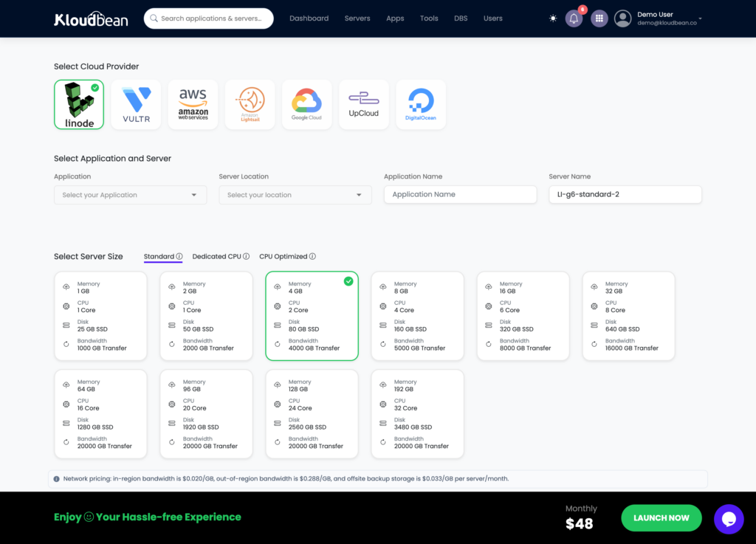Click the 4000 GB Transfer text
This screenshot has width=756, height=544.
(x=314, y=348)
